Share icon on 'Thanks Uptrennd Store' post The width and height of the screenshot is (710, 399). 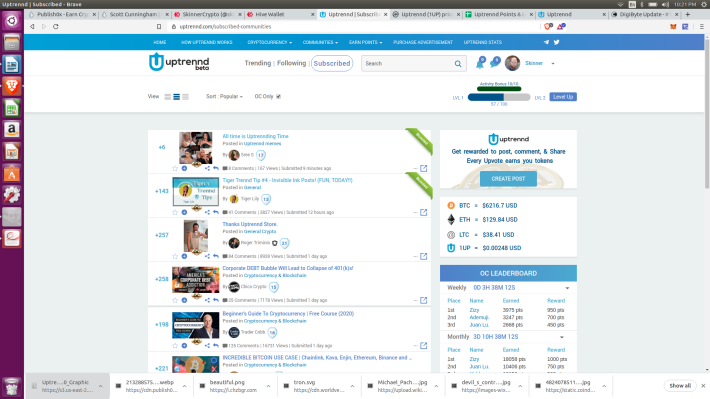click(x=207, y=256)
